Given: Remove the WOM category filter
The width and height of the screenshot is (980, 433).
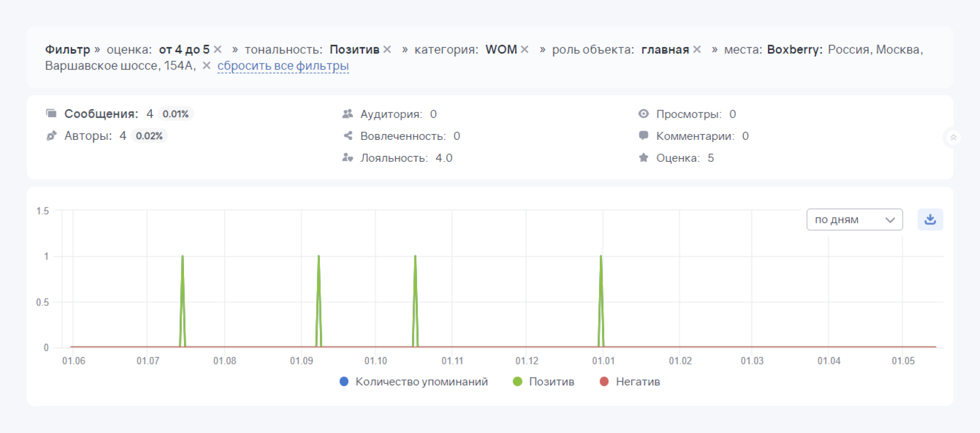Looking at the screenshot, I should coord(525,49).
